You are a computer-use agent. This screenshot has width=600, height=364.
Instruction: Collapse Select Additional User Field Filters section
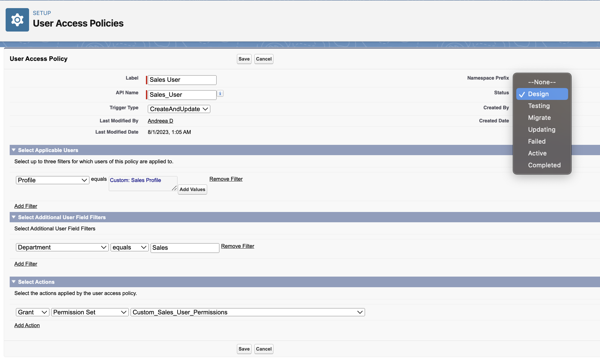(x=14, y=217)
